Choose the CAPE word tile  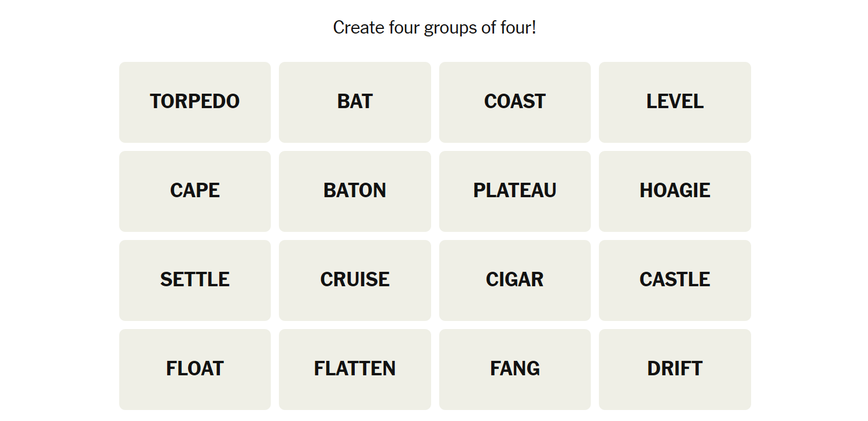coord(195,191)
